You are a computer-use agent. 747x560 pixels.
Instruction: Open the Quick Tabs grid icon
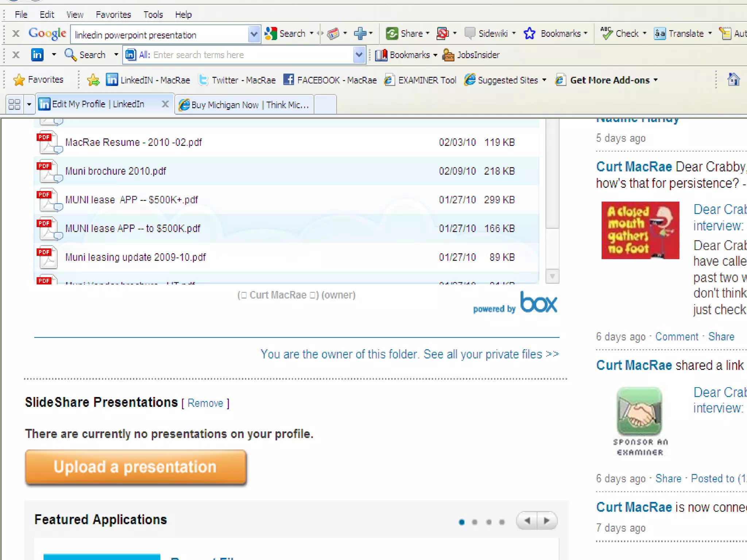[x=15, y=105]
